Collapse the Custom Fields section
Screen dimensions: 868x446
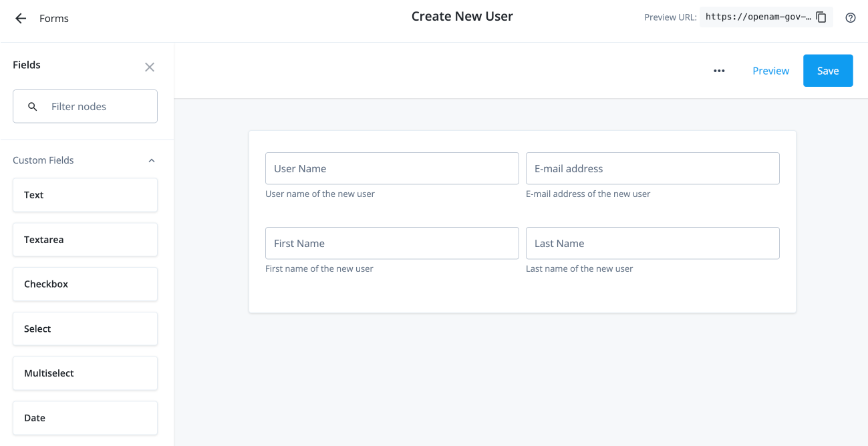click(x=151, y=160)
